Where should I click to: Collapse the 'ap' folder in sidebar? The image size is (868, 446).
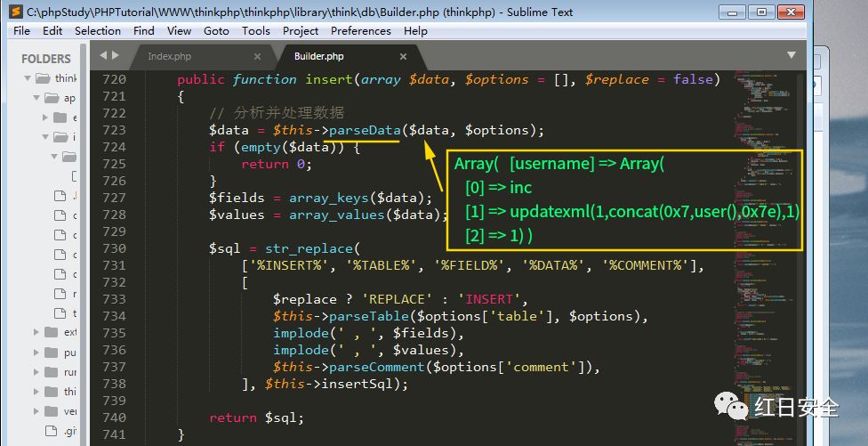[36, 98]
